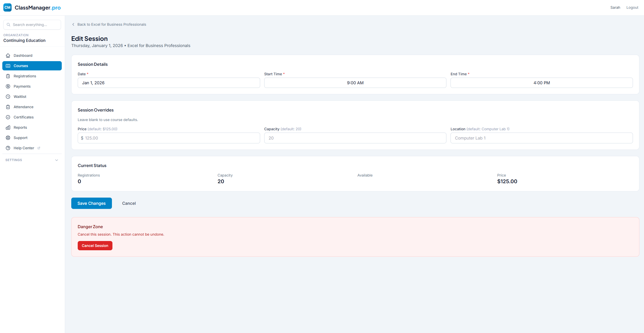Screen dimensions: 644x333
Task: Open the Sarah account menu
Action: pos(615,7)
